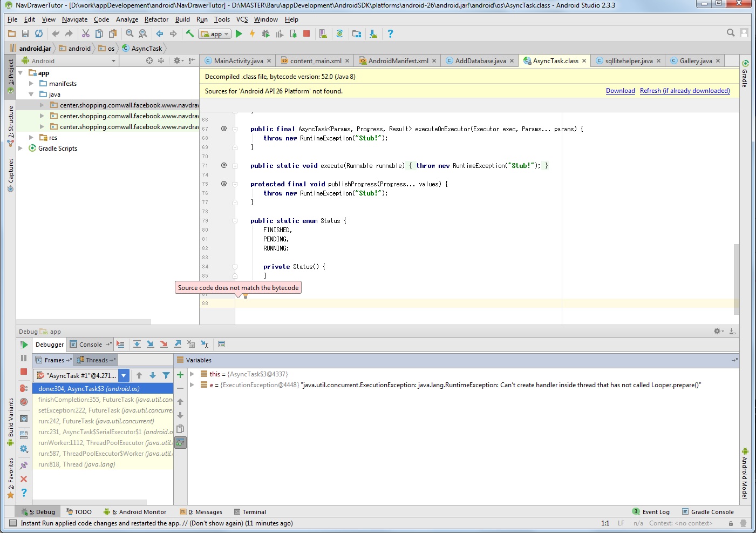Screen dimensions: 756x533
Task: Open the Refactor menu
Action: coord(156,19)
